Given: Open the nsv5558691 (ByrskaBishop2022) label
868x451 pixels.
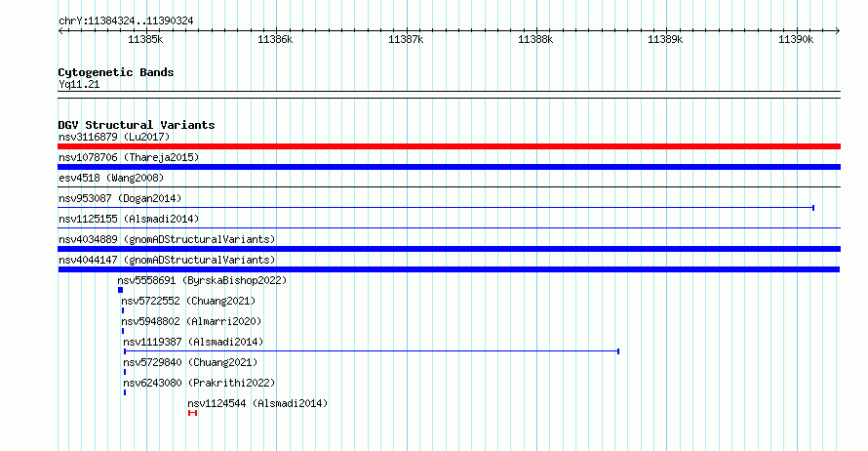Looking at the screenshot, I should (202, 280).
